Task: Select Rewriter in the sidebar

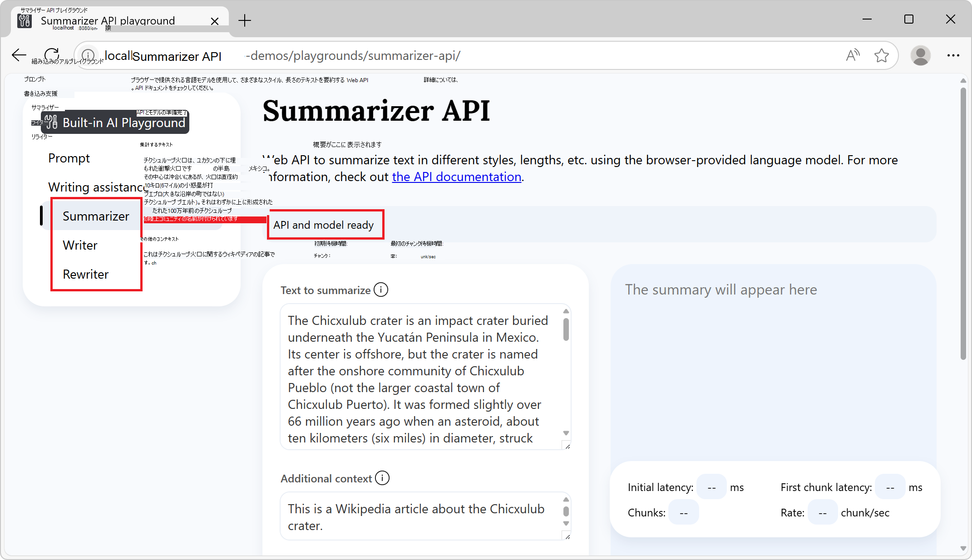Action: (85, 274)
